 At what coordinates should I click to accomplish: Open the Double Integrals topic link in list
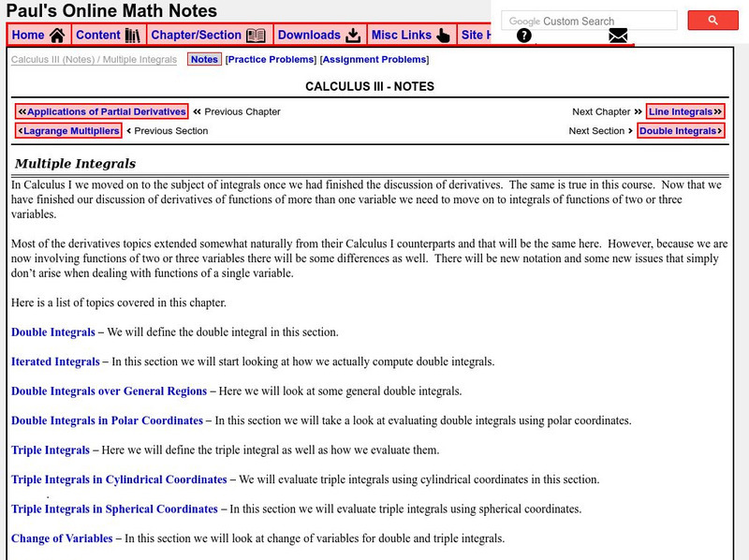click(53, 332)
